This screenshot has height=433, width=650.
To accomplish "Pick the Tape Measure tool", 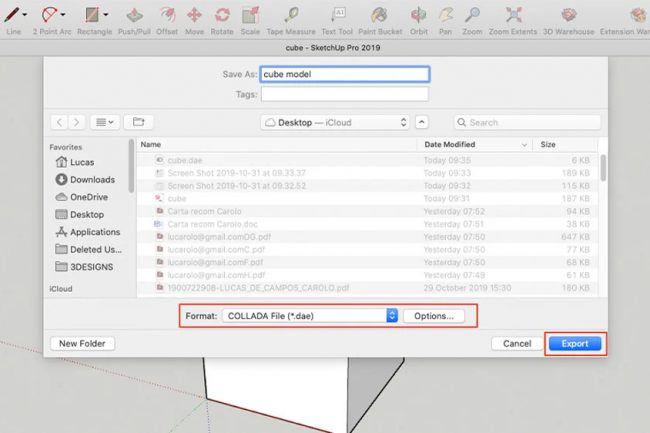I will [x=291, y=16].
